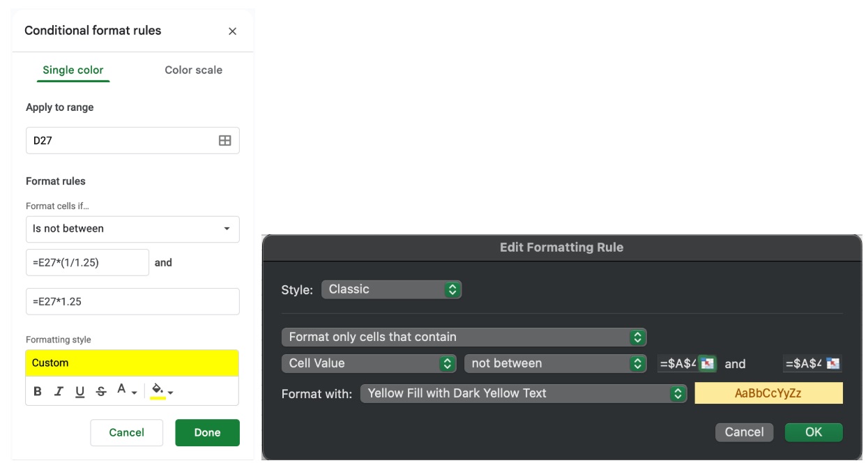Click the second value range selector icon
Viewport: 868px width, 470px height.
coord(833,363)
